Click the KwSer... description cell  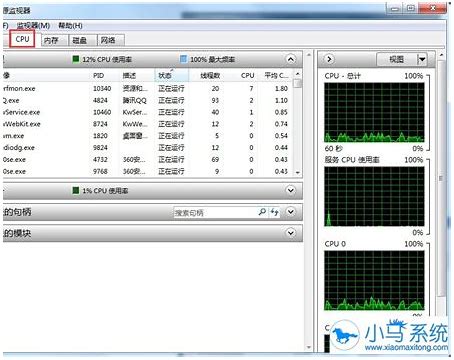(x=134, y=112)
